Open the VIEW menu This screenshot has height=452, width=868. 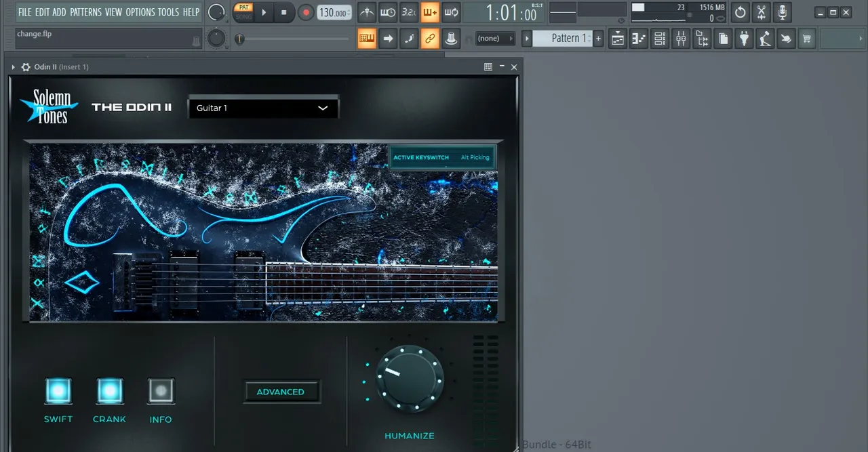click(x=114, y=12)
